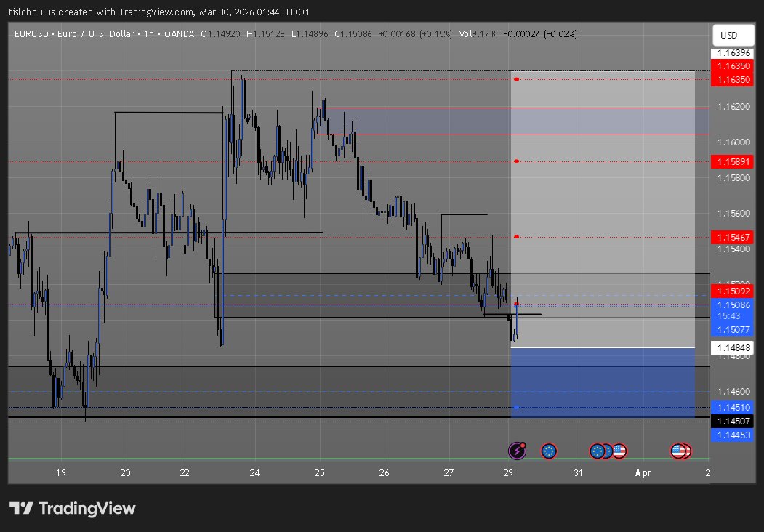This screenshot has height=532, width=764.
Task: Click the 1.16200 price scale label
Action: [733, 106]
